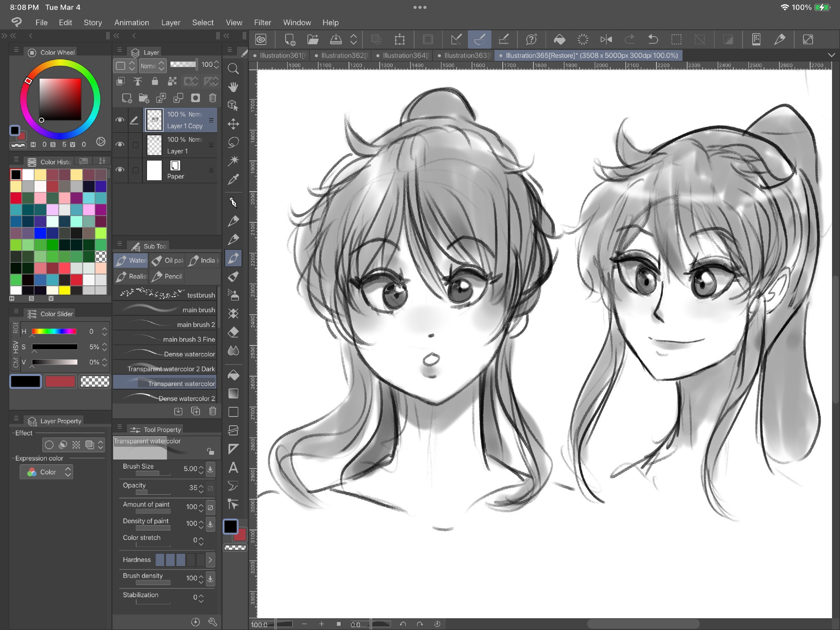The image size is (840, 630).
Task: Click Deselect icon in command bar
Action: pos(700,40)
